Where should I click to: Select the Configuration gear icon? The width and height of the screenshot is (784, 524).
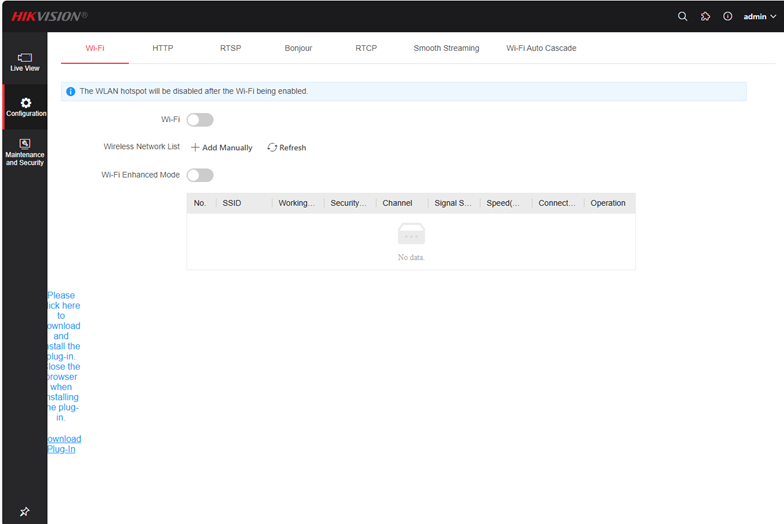25,103
